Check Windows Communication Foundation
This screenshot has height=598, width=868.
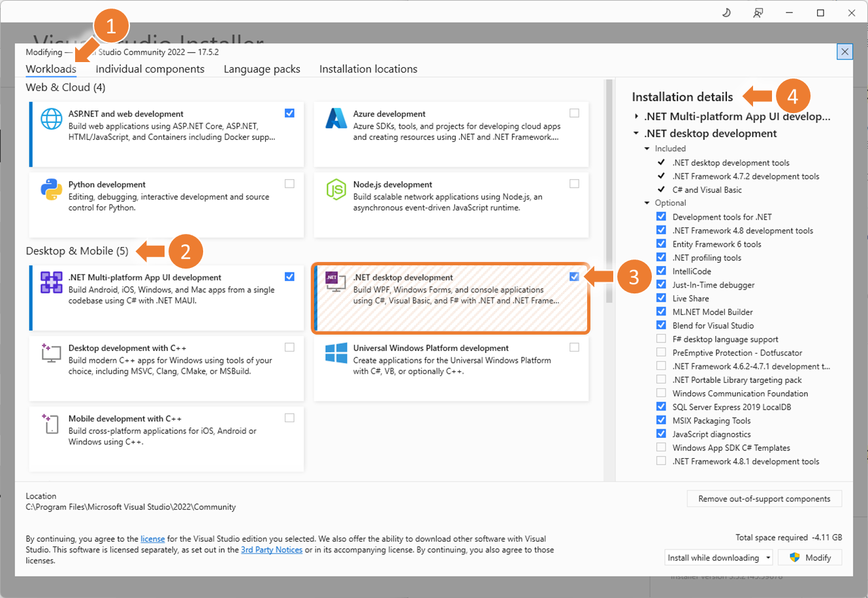point(661,393)
